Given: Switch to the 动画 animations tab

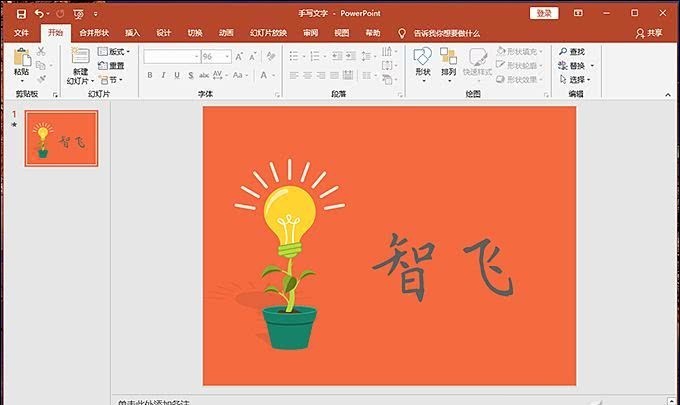Looking at the screenshot, I should pos(226,33).
